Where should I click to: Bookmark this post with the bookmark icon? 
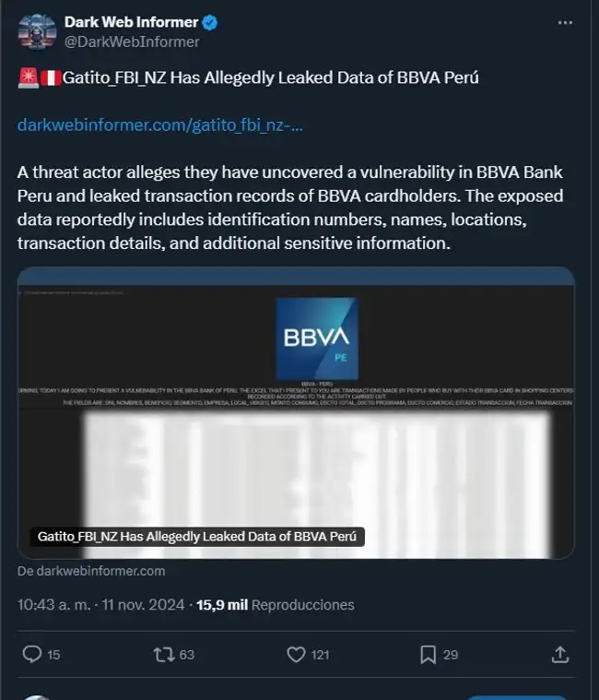click(x=428, y=655)
